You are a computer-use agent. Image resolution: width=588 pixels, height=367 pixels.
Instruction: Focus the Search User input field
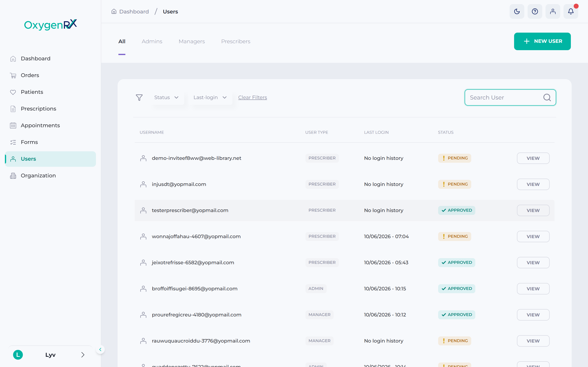[x=510, y=98]
